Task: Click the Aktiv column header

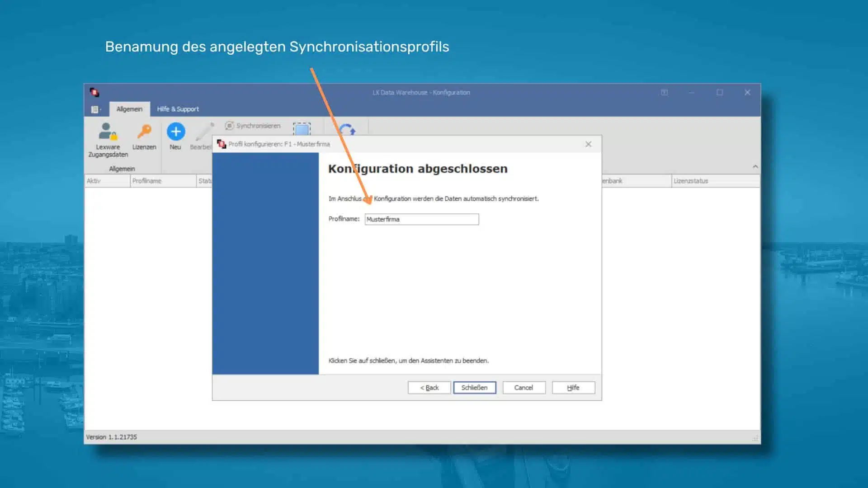Action: [107, 181]
